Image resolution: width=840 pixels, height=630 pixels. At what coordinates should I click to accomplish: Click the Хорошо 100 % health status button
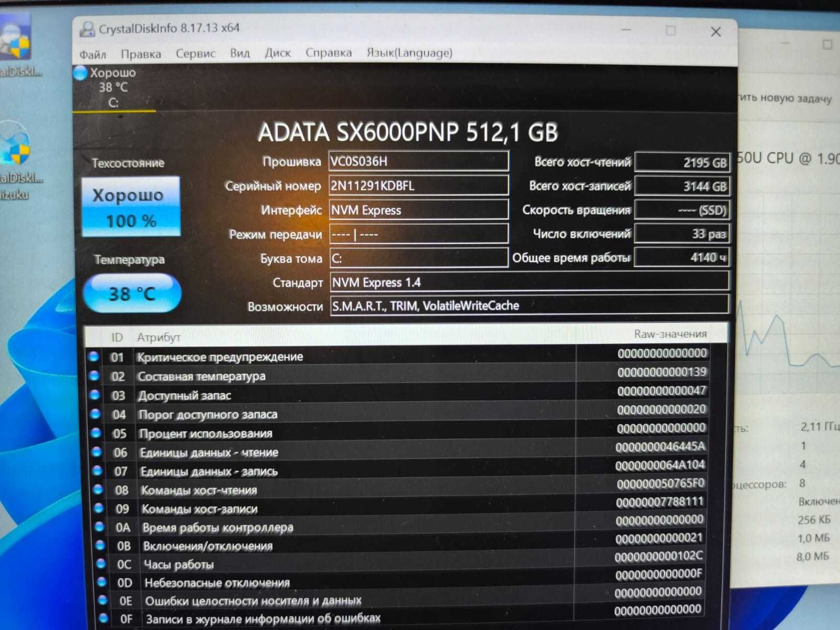coord(131,207)
